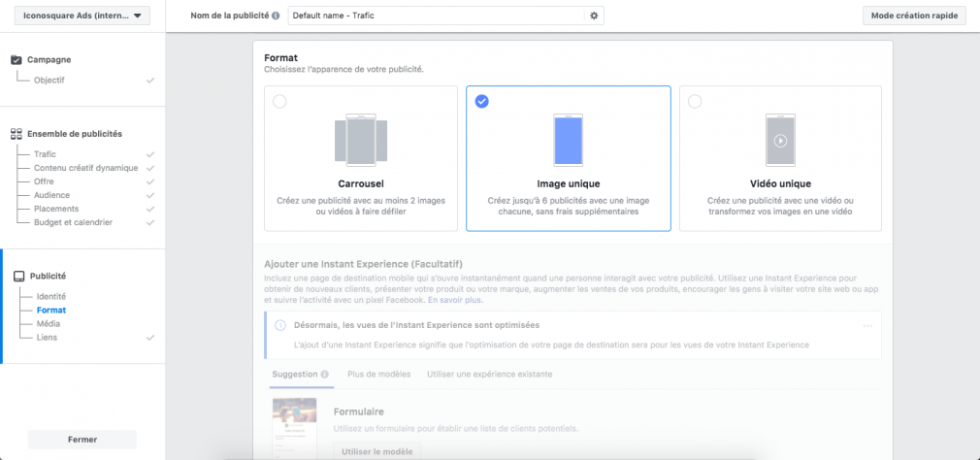This screenshot has height=460, width=980.
Task: Click the checkmark next to Objectif
Action: tap(150, 80)
